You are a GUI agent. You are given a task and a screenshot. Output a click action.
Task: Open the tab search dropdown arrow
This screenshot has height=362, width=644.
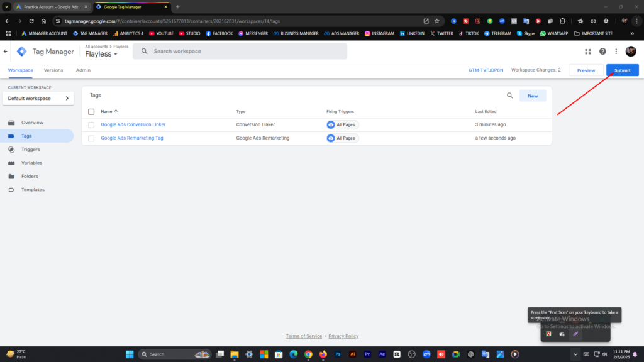tap(6, 7)
